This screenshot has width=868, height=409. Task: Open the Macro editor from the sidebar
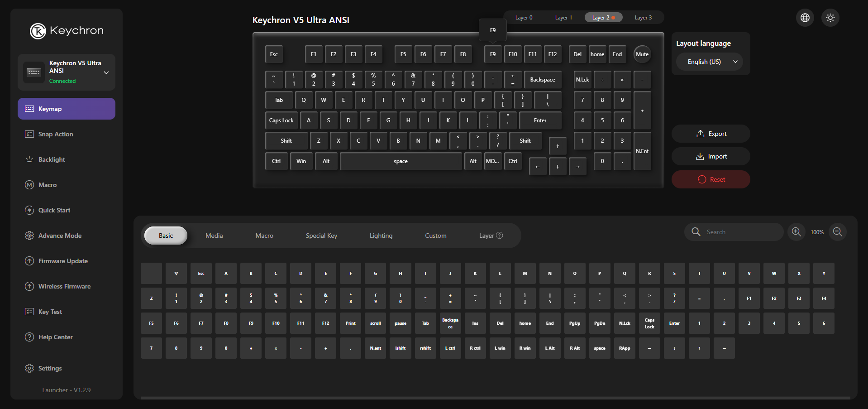[66, 185]
